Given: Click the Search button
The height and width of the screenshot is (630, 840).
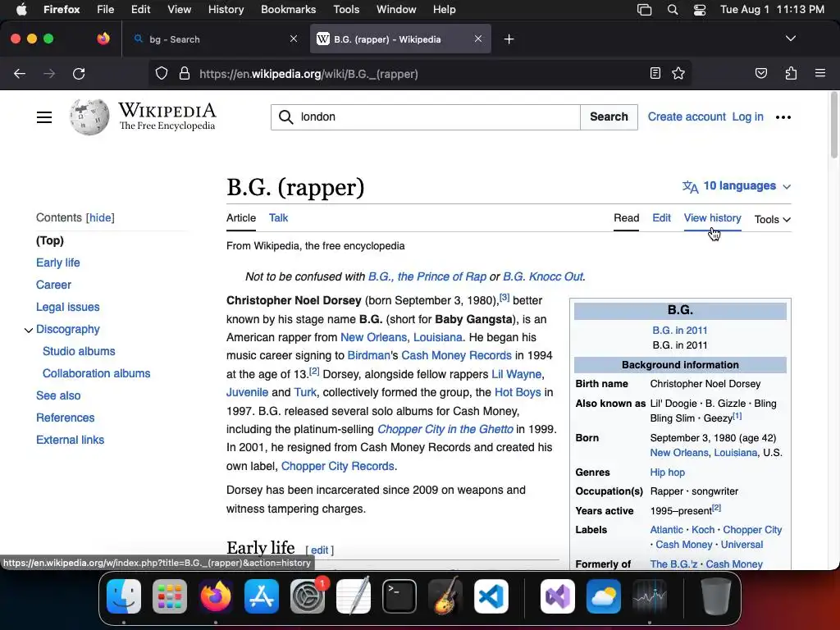Looking at the screenshot, I should coord(609,116).
